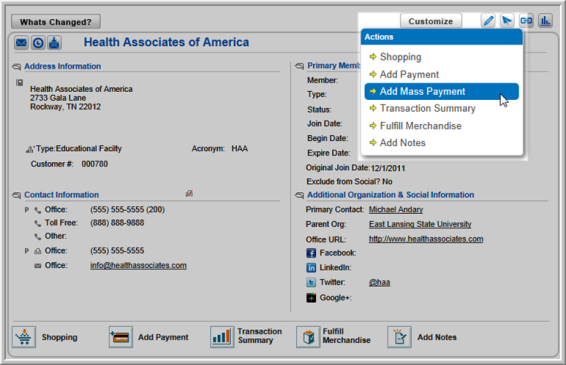Open the clock history icon

point(38,43)
